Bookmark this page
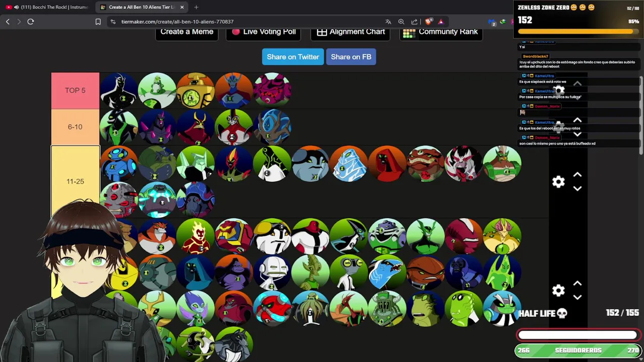The image size is (644, 362). (98, 22)
